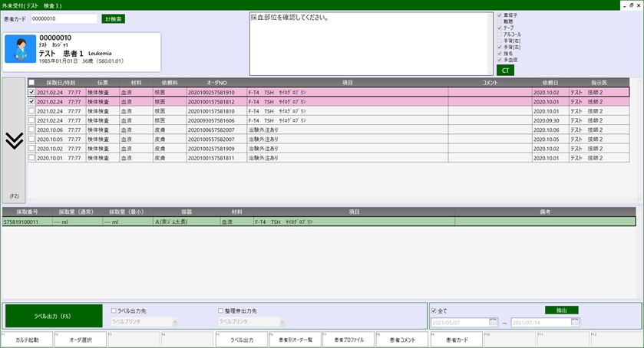Click the 患者カード number input field

[x=64, y=18]
